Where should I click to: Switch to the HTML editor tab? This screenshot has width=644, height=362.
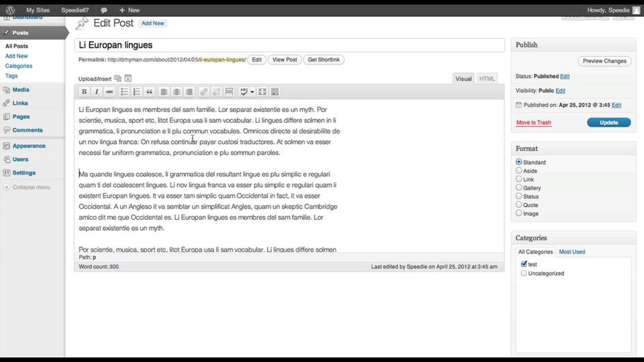pyautogui.click(x=487, y=79)
